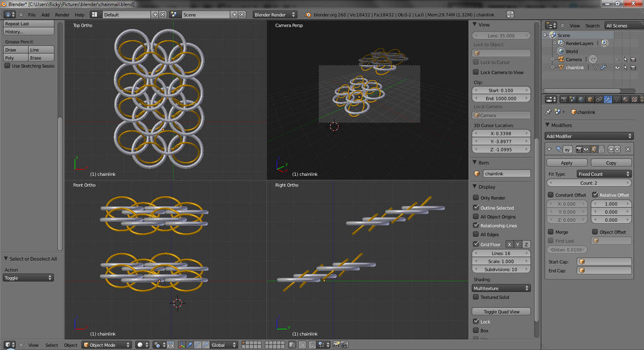The width and height of the screenshot is (644, 350).
Task: Open the object cube tab in Properties
Action: [590, 99]
